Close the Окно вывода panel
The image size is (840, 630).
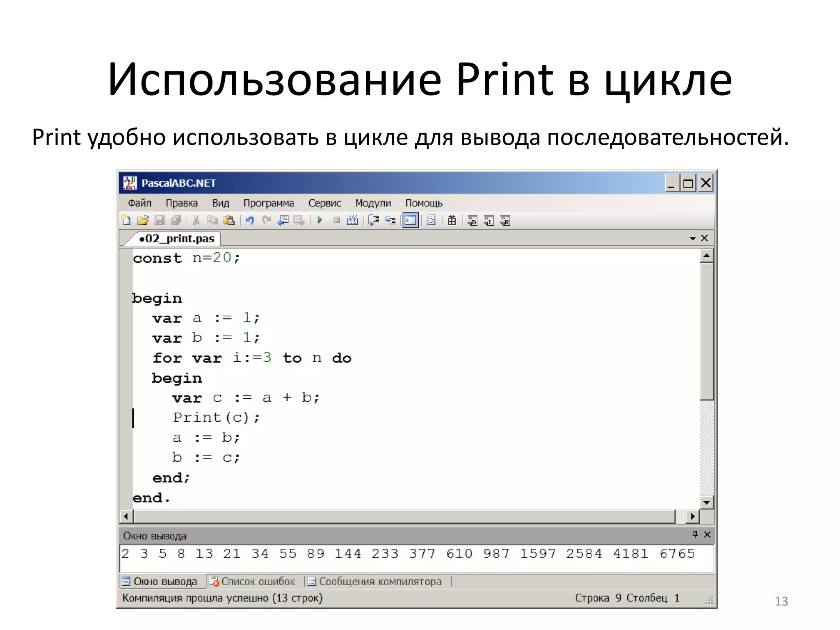tap(707, 534)
